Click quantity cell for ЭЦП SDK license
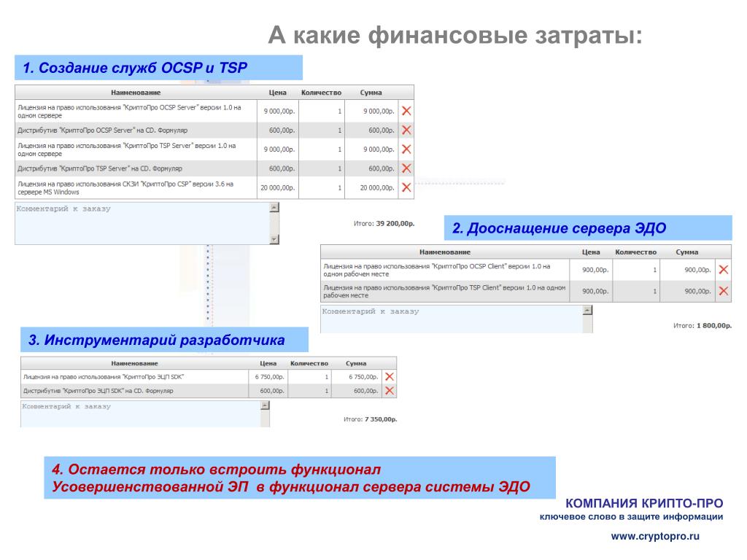Image resolution: width=747 pixels, height=560 pixels. coord(309,377)
